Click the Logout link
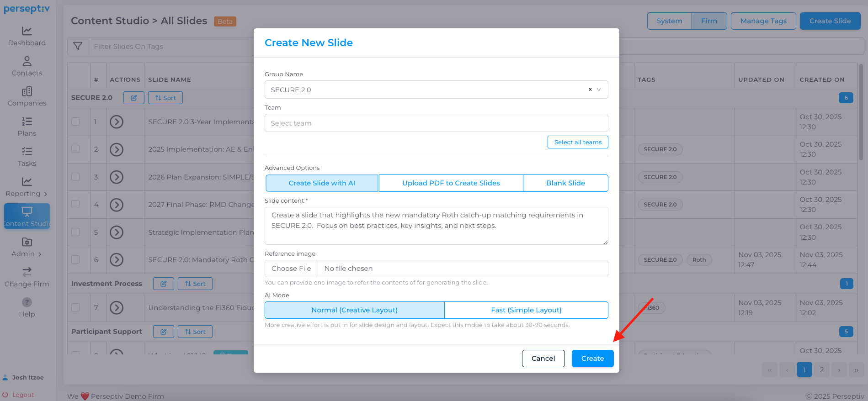 pos(19,395)
